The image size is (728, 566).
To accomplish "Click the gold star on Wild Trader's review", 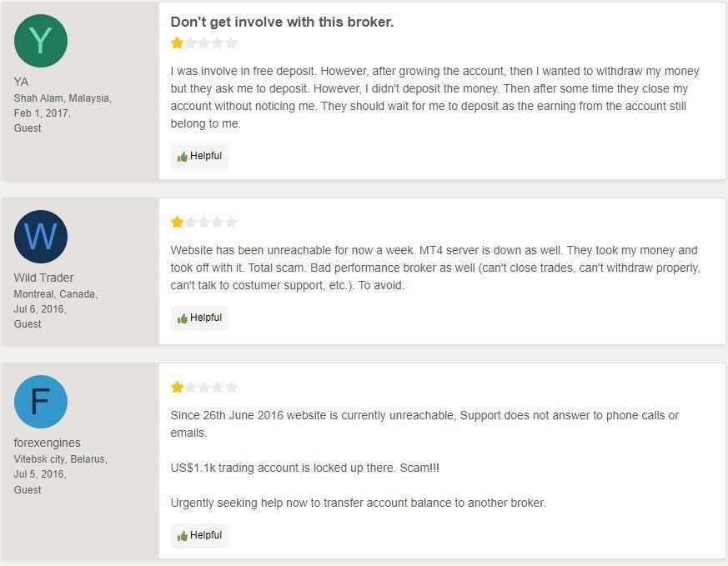I will (177, 223).
